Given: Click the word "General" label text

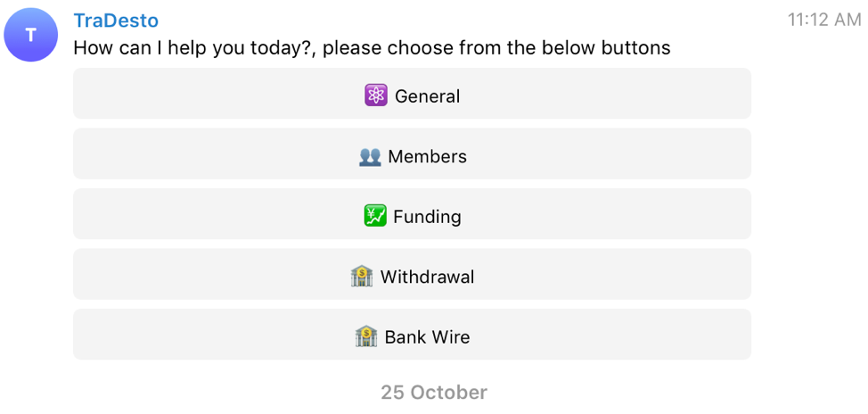Looking at the screenshot, I should point(427,96).
